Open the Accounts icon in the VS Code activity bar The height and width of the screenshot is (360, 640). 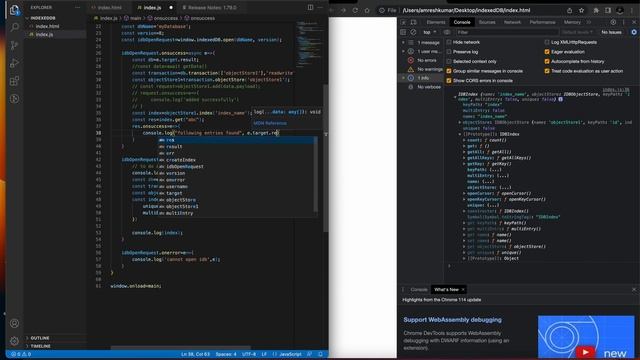pyautogui.click(x=15, y=323)
